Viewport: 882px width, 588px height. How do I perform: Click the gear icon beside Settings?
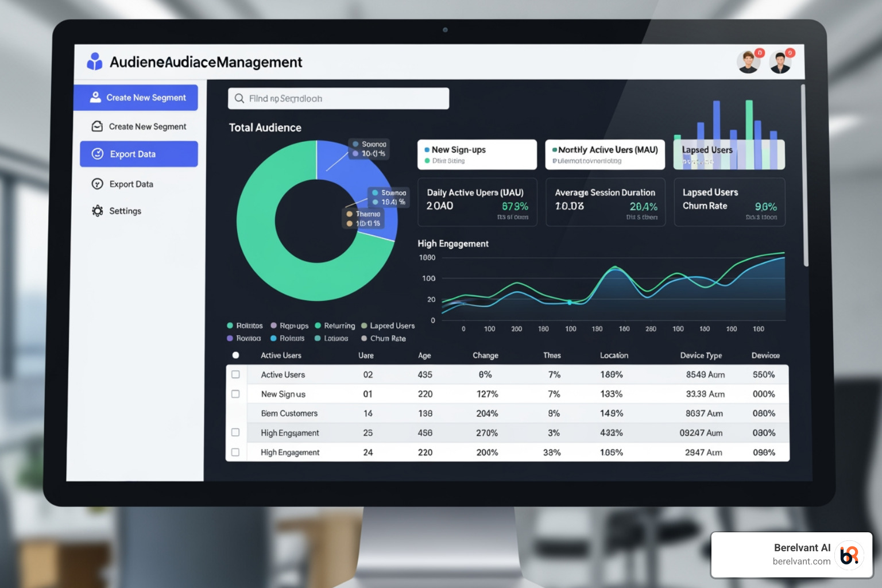[96, 211]
